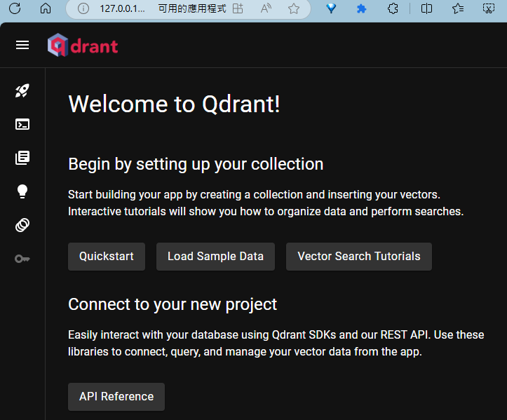Open the API Reference button
This screenshot has height=420, width=507.
coord(116,397)
